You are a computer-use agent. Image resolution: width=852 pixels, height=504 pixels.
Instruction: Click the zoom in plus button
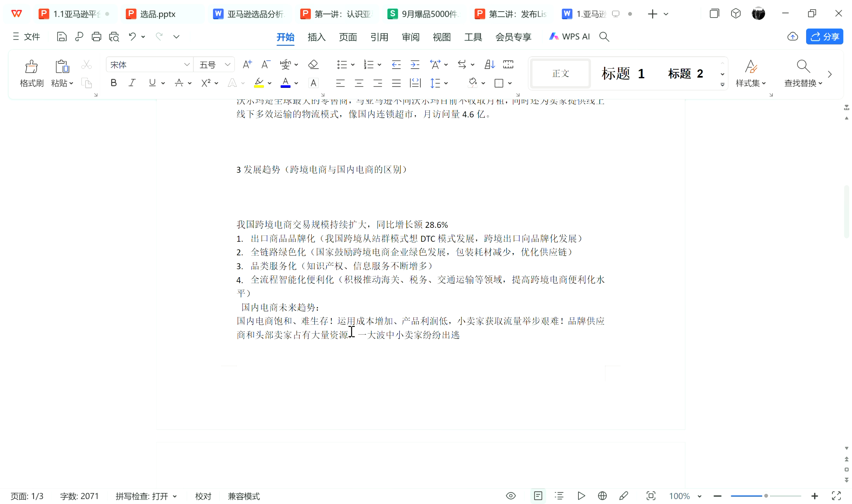click(815, 496)
